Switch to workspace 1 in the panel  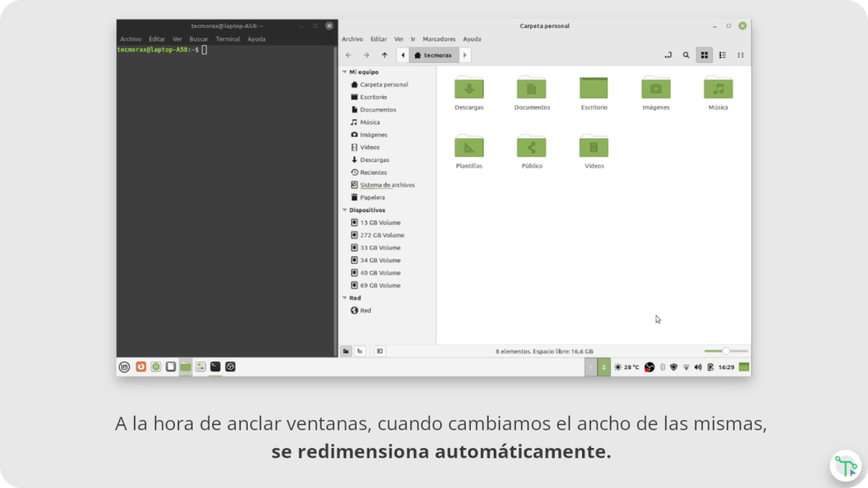[x=591, y=367]
